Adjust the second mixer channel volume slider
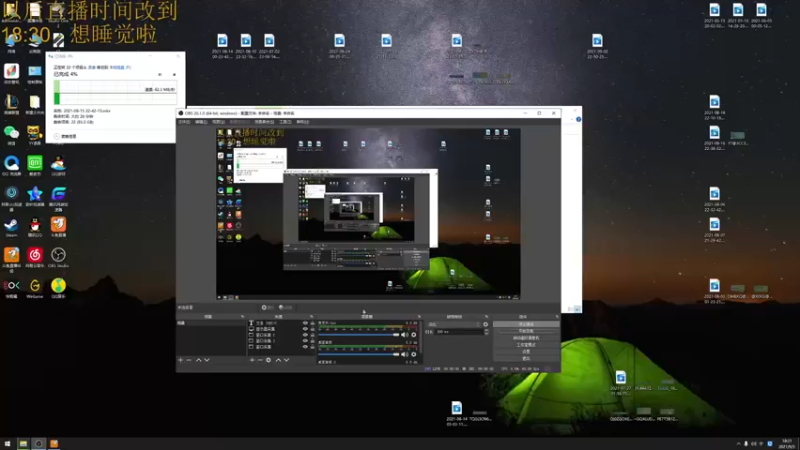This screenshot has width=800, height=450. [359, 354]
